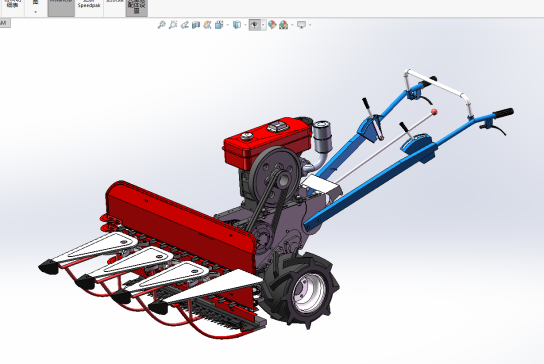The width and height of the screenshot is (544, 364).
Task: Toggle Hide/Show Items eye icon
Action: tap(255, 25)
